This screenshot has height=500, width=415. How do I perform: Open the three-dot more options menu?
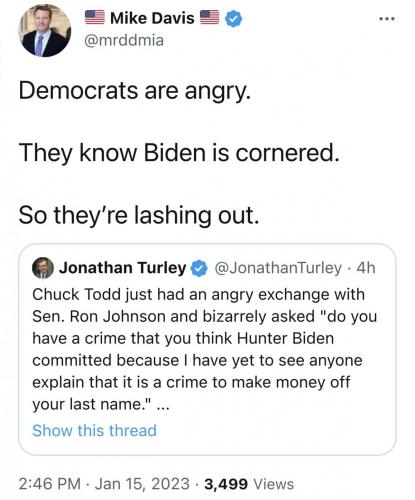click(387, 19)
